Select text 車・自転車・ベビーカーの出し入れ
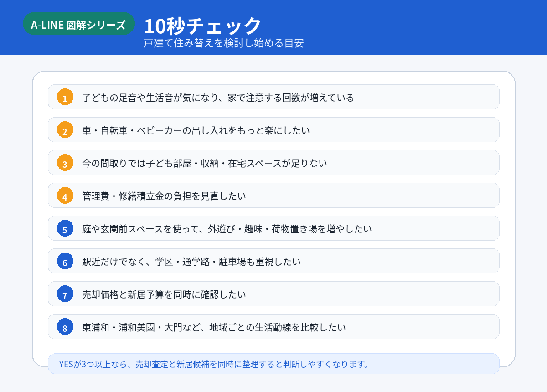This screenshot has width=547, height=392. pyautogui.click(x=196, y=130)
